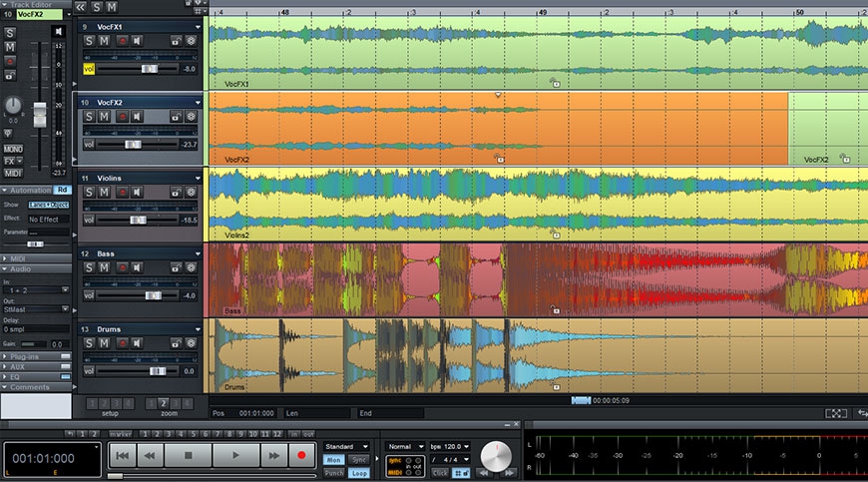Open FX settings gear on Violins track
Viewport: 868px width, 482px height.
191,192
